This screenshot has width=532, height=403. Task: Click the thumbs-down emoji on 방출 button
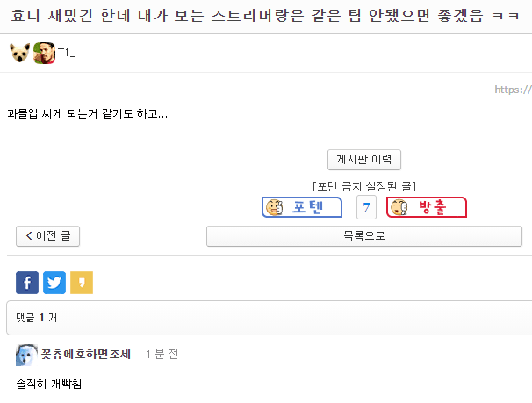[399, 207]
